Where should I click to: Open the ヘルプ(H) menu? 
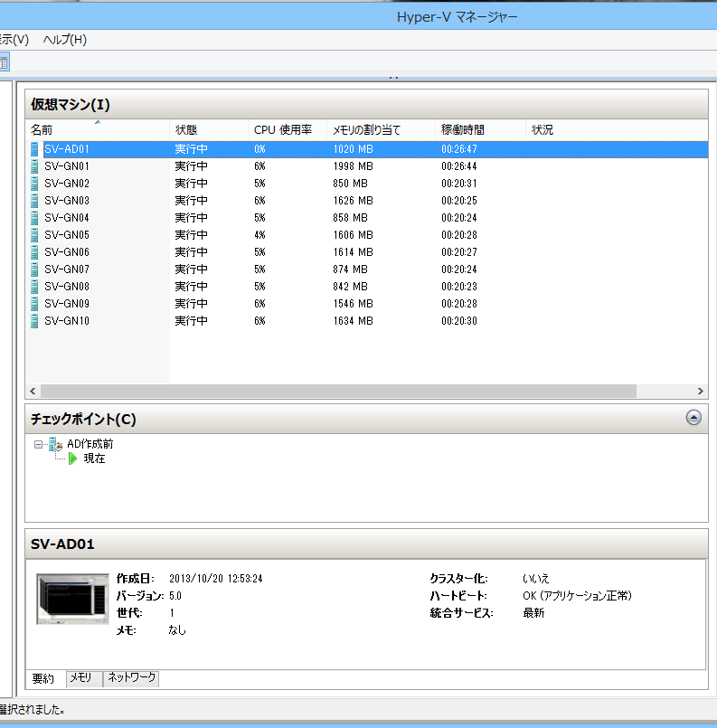pyautogui.click(x=65, y=40)
